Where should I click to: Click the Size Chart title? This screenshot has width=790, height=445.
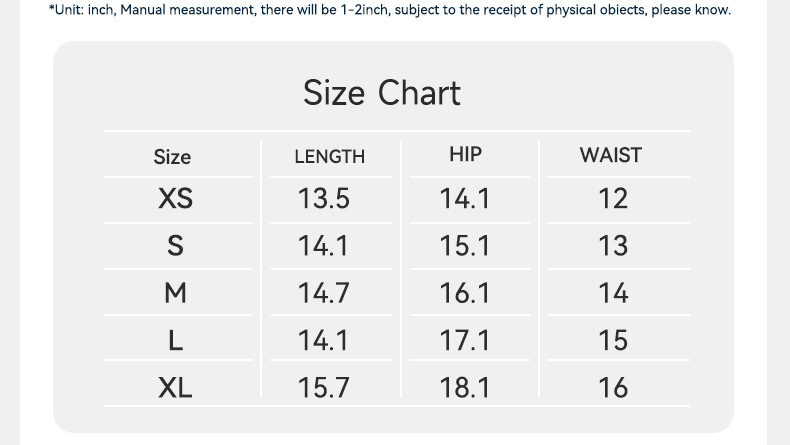pyautogui.click(x=382, y=93)
